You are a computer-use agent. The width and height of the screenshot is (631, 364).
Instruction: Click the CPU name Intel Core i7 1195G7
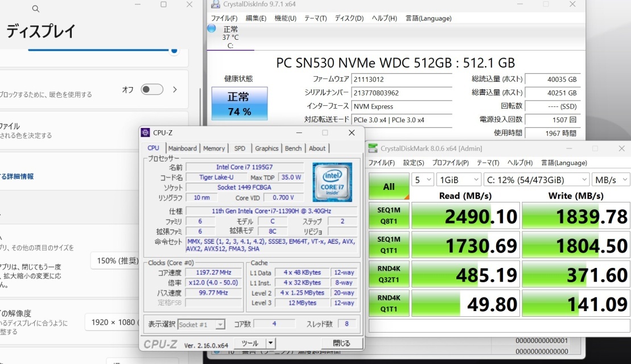click(x=244, y=167)
